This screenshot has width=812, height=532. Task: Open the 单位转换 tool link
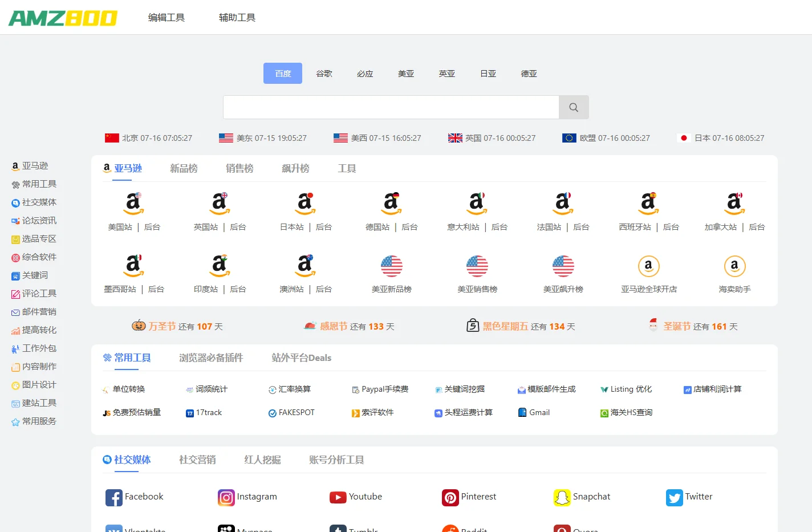[124, 389]
